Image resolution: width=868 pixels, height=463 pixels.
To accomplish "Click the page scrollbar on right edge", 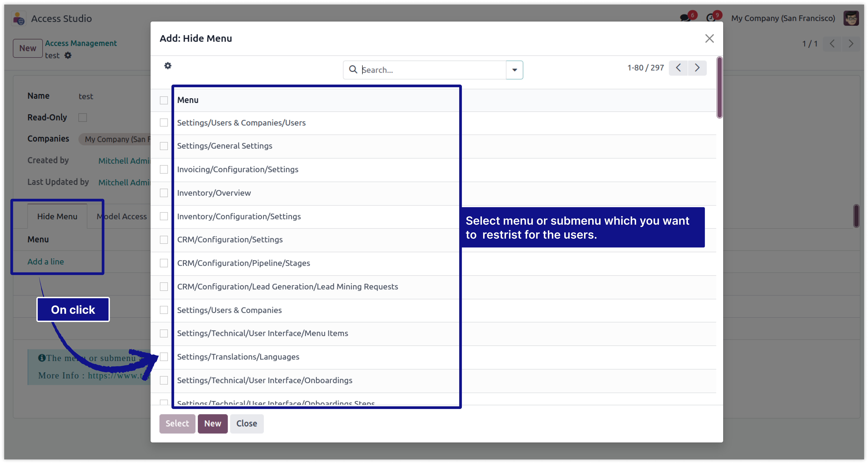I will (x=856, y=216).
